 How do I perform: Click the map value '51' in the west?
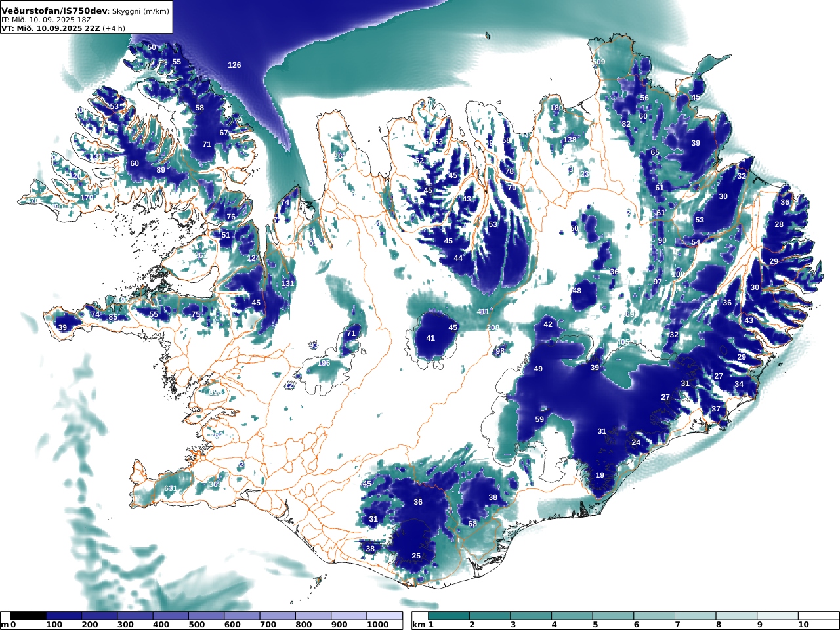(x=226, y=235)
